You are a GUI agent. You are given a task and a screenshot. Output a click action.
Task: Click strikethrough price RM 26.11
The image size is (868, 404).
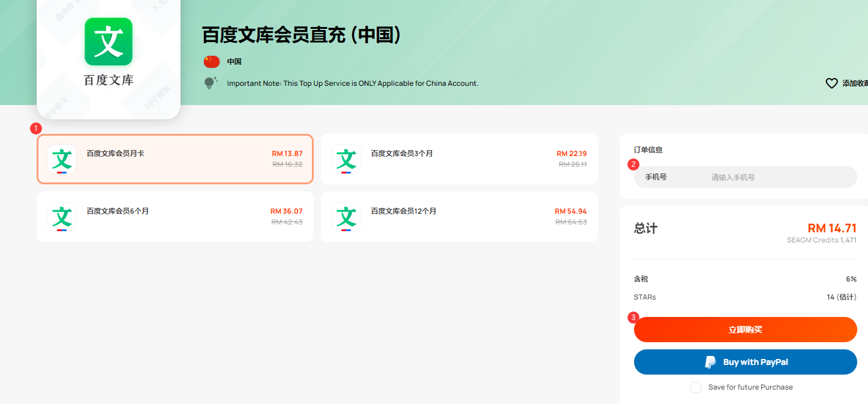click(x=573, y=164)
